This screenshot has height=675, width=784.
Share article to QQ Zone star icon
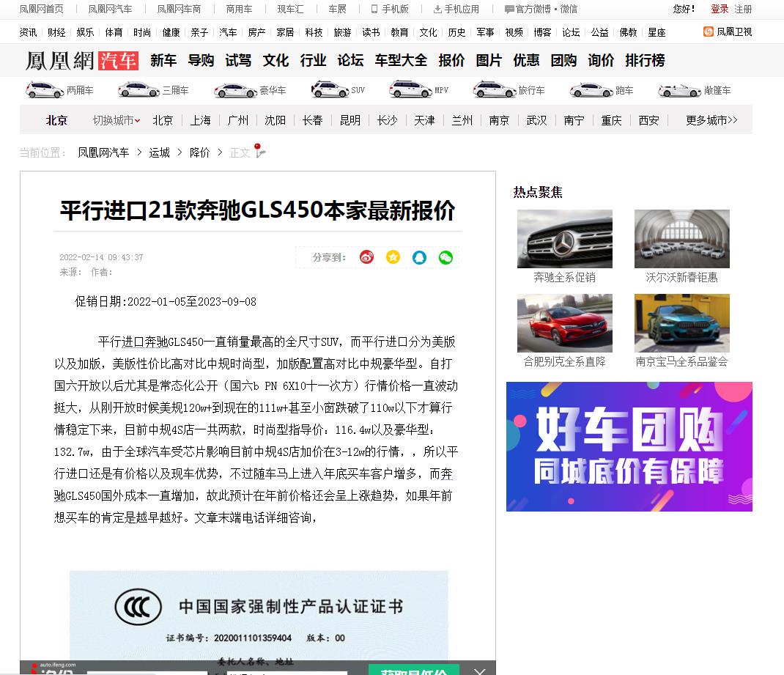coord(393,257)
